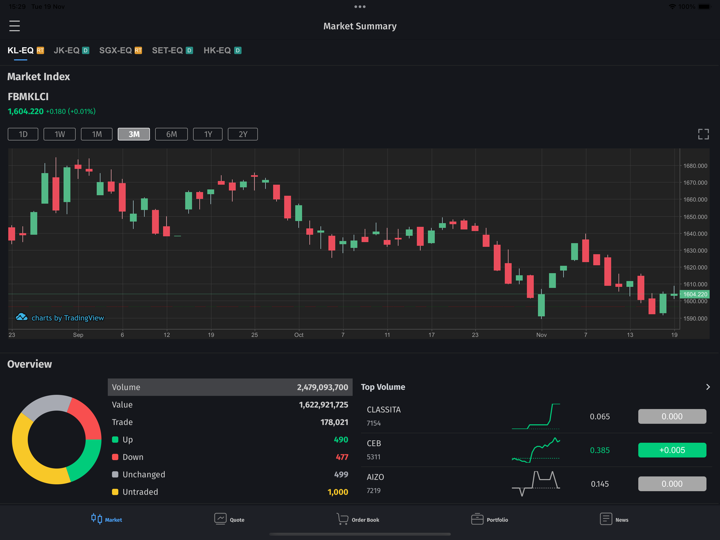The height and width of the screenshot is (540, 720).
Task: Expand chart to fullscreen
Action: pos(703,134)
